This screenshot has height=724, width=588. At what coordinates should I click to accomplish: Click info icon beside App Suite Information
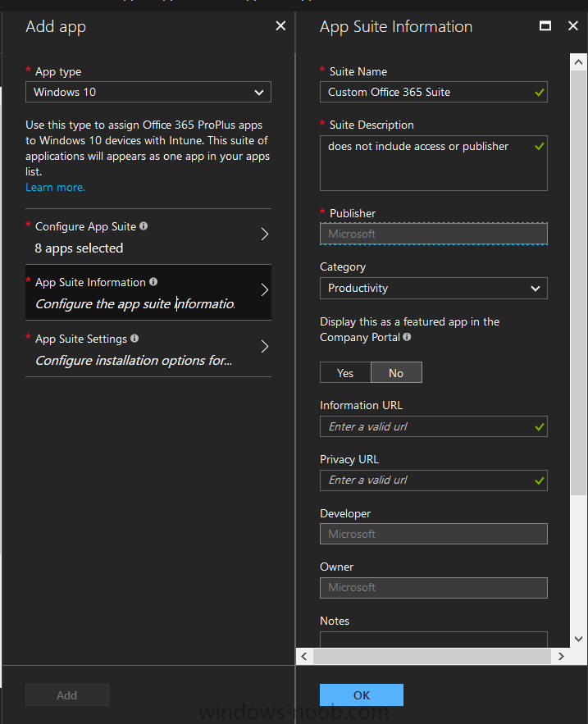[x=153, y=282]
